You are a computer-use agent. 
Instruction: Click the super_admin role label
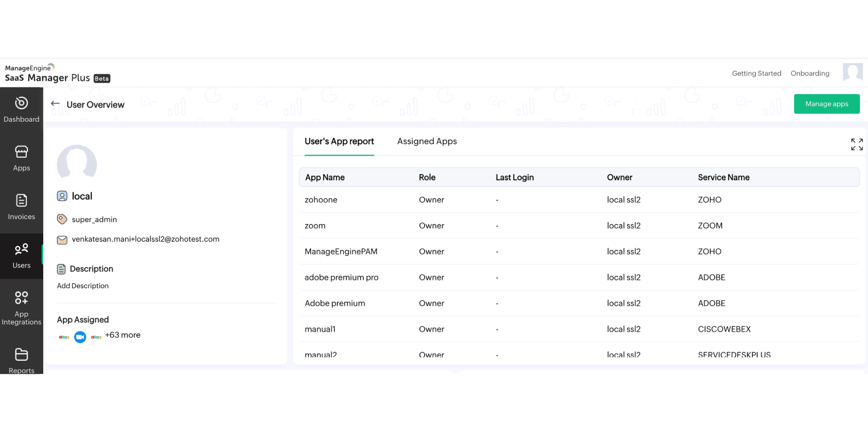click(x=94, y=220)
